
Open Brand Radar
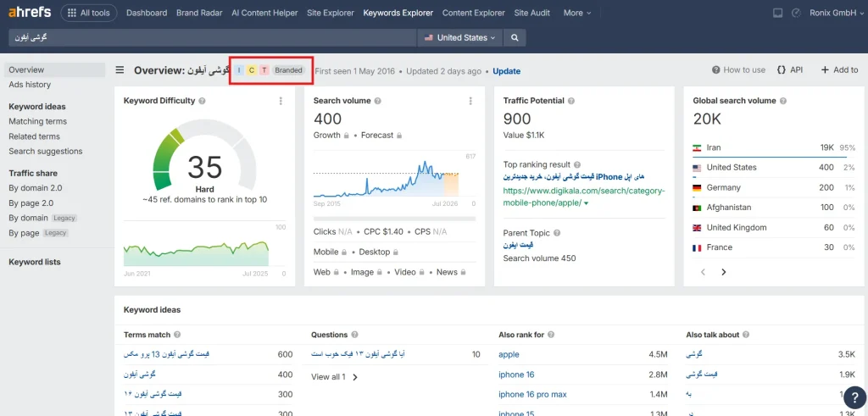click(x=199, y=13)
